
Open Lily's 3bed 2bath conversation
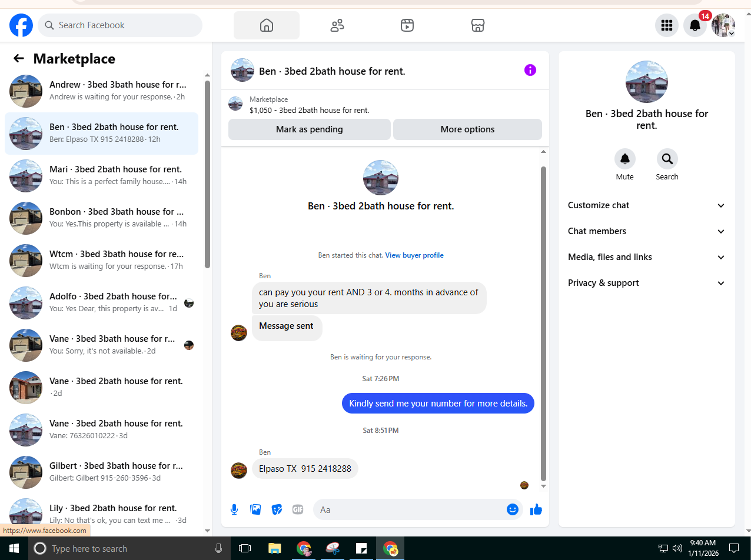click(101, 514)
